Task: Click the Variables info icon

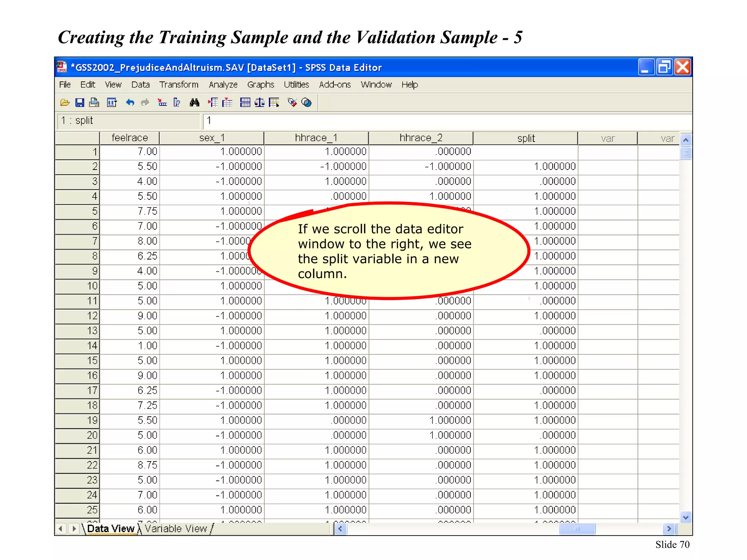Action: (x=177, y=102)
